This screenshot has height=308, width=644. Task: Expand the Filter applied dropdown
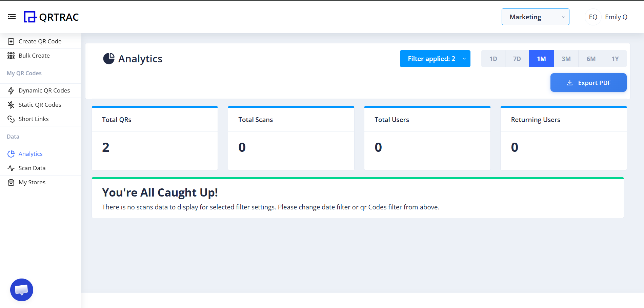point(435,58)
